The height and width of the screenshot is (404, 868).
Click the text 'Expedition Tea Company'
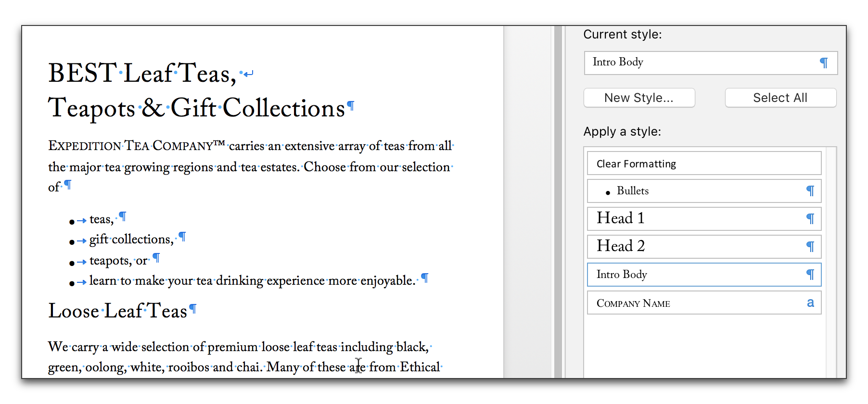[x=137, y=146]
